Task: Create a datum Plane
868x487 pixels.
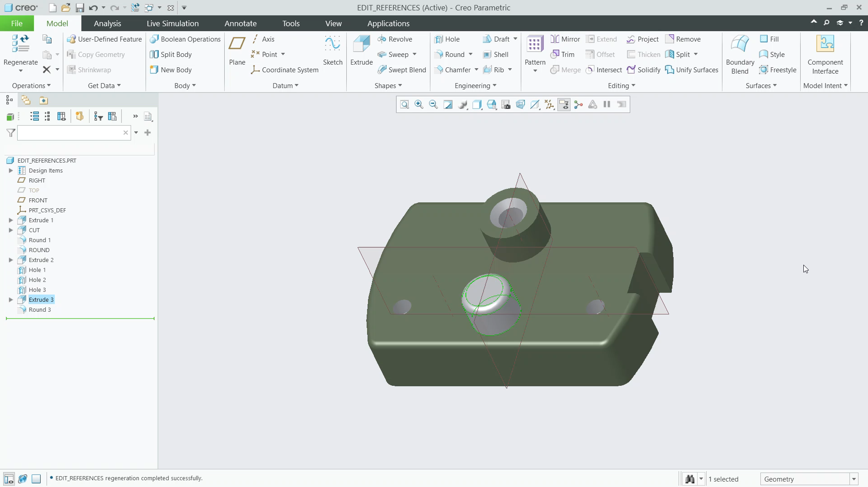Action: coord(237,51)
